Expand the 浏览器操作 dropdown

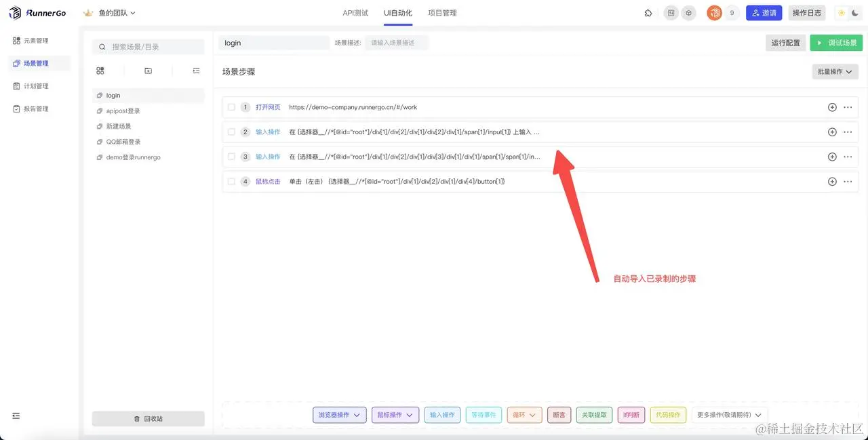pyautogui.click(x=339, y=415)
